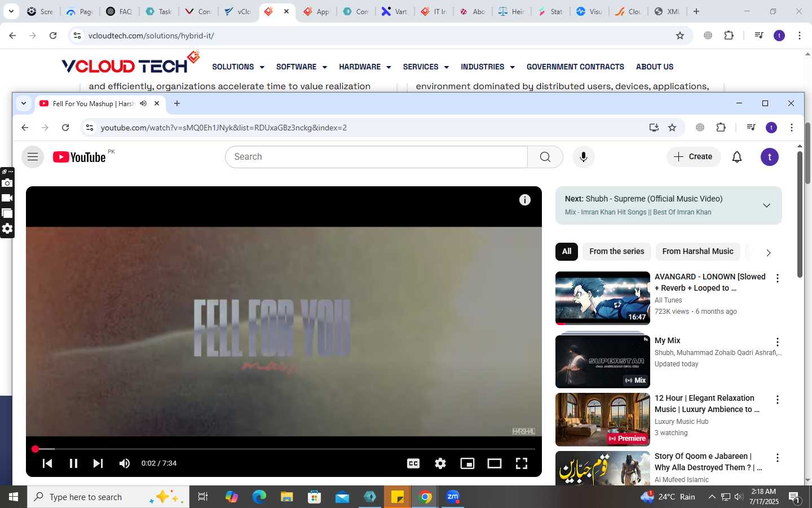Start voice search with the microphone icon
The width and height of the screenshot is (812, 508).
(x=584, y=157)
